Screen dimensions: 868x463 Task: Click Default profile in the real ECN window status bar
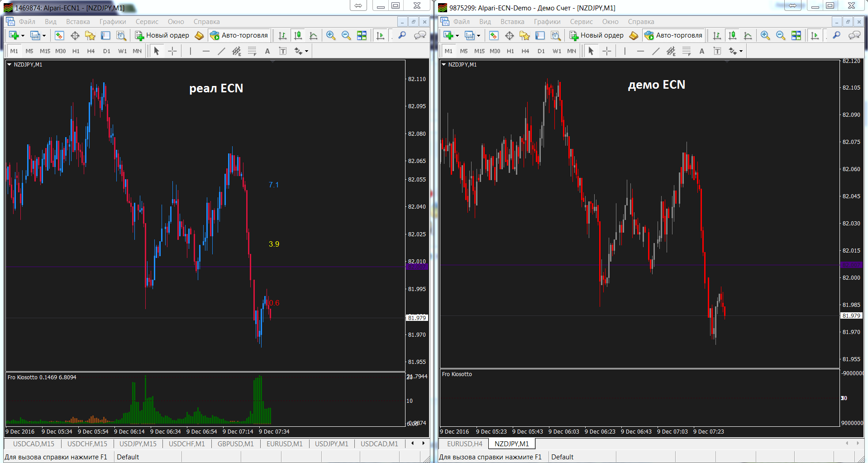click(x=128, y=457)
